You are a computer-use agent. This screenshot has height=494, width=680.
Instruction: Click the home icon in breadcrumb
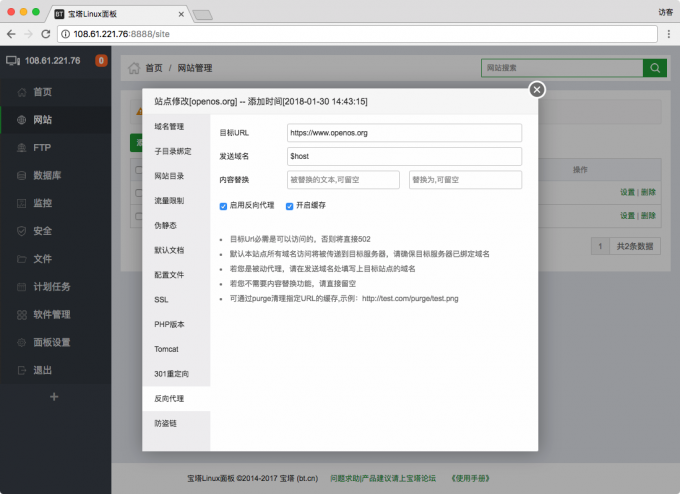(x=133, y=69)
